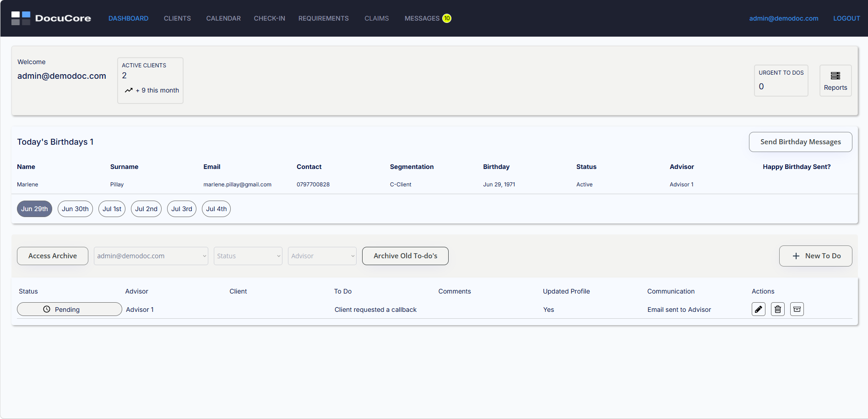Click the Segmentation column header
Screen dimensions: 868x419
tap(412, 167)
